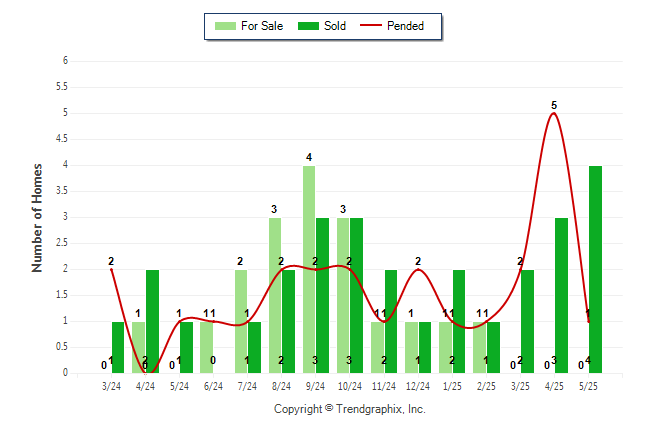Click the 3/25 x-axis label
The width and height of the screenshot is (646, 434).
(520, 386)
